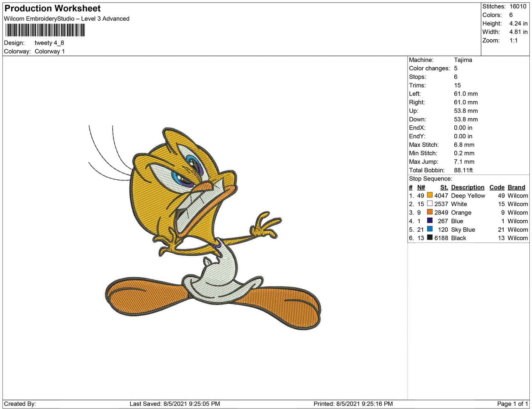Select 'Wilcom EmbroideryStudio – Level 3 Advanced' text
Image resolution: width=532 pixels, height=409 pixels.
pos(67,19)
